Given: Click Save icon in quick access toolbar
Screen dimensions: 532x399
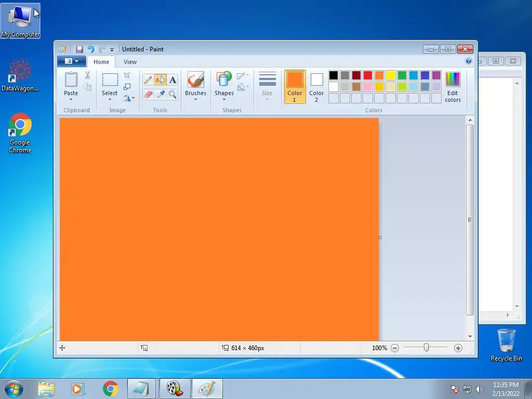Looking at the screenshot, I should pyautogui.click(x=79, y=49).
